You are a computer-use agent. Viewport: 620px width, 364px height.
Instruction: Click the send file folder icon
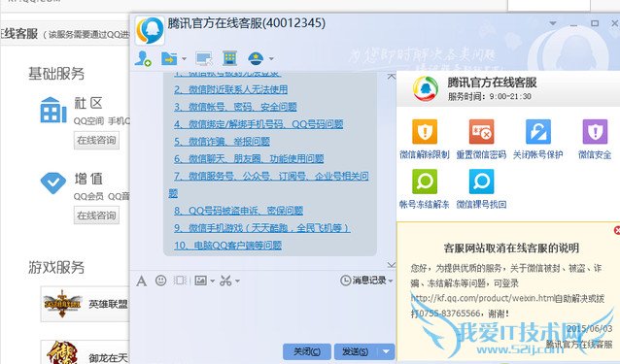[169, 59]
